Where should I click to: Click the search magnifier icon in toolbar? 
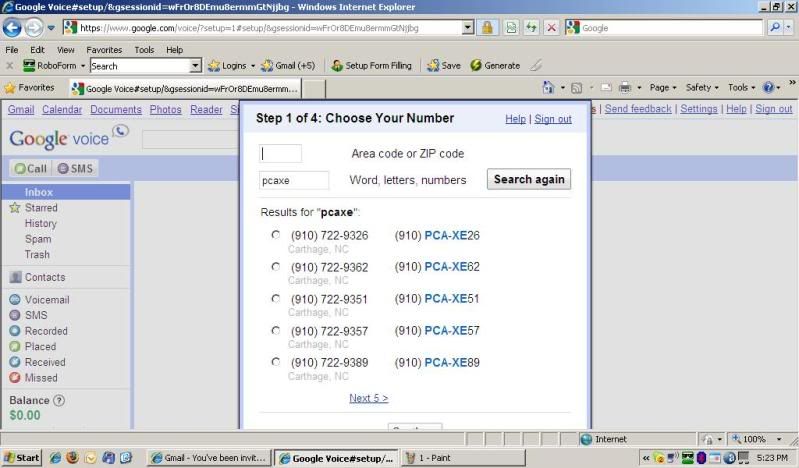pos(775,28)
